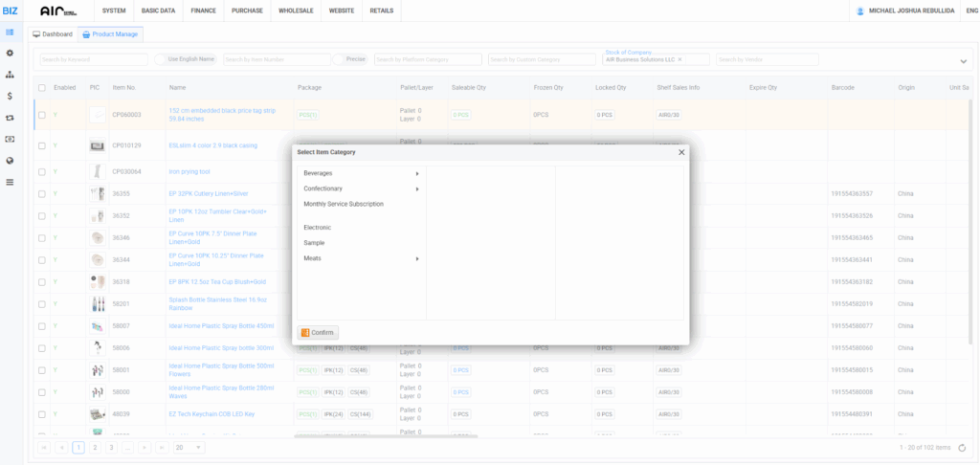Select the globe icon in the sidebar
This screenshot has height=465, width=980.
(x=10, y=160)
